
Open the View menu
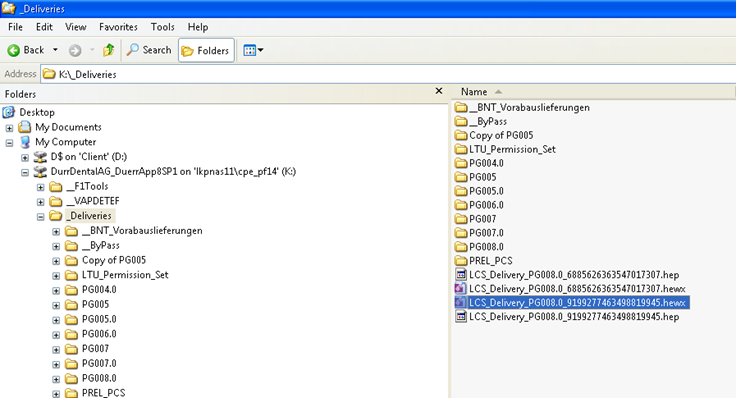[x=76, y=27]
